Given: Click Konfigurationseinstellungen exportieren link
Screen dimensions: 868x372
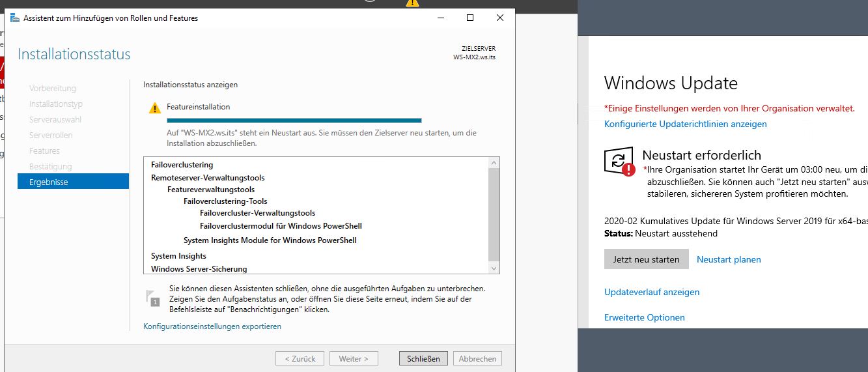Looking at the screenshot, I should [212, 326].
